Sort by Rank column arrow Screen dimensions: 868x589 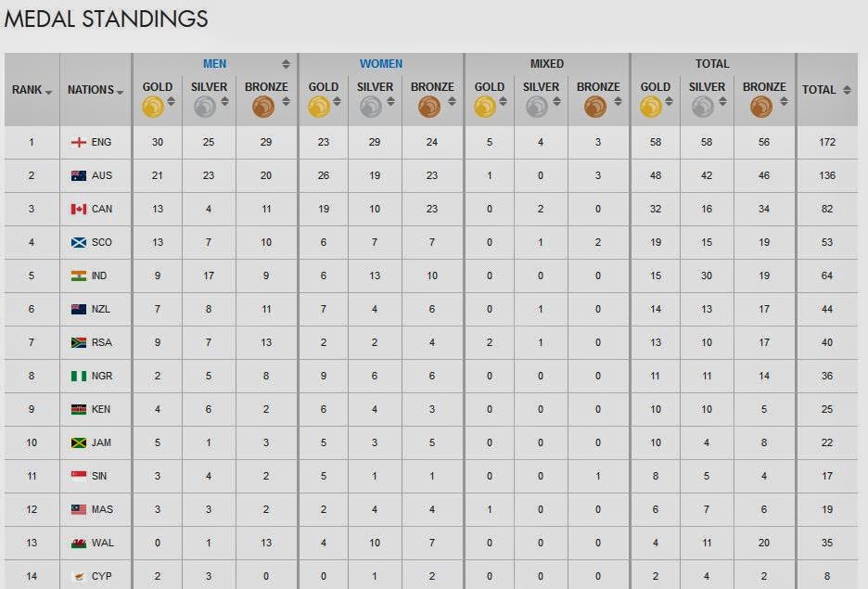point(49,93)
